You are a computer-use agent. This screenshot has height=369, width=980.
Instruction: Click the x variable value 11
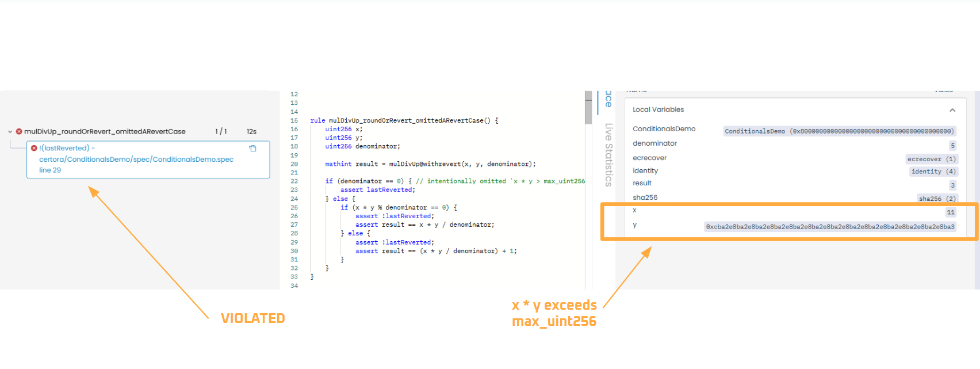coord(951,212)
